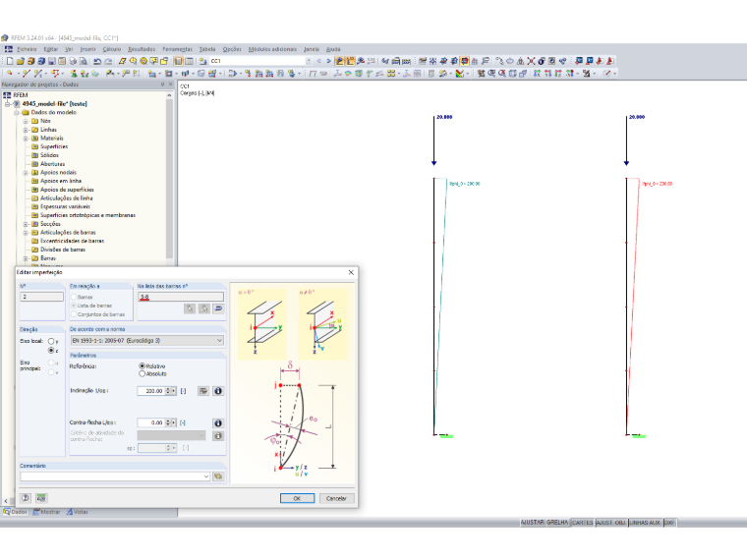Open the Inserir menu
747x560 pixels.
click(x=87, y=49)
